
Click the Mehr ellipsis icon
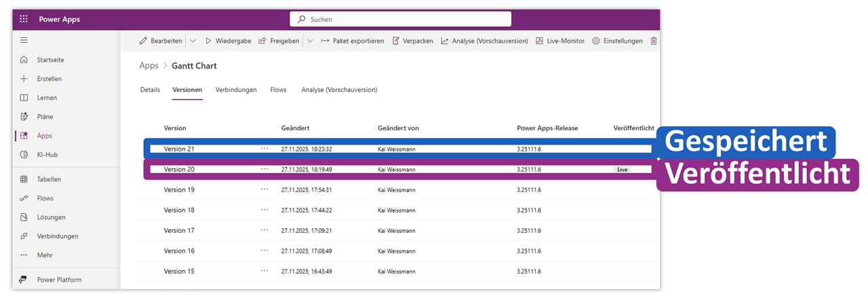pos(24,255)
